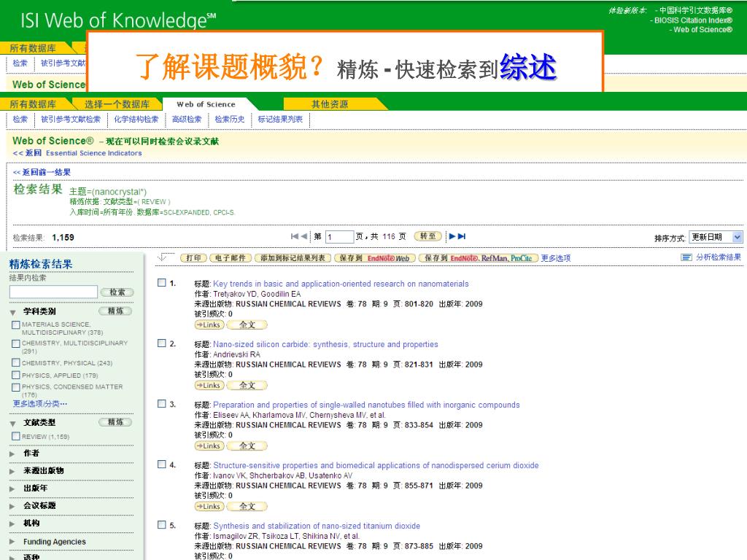Open 被引参考文献检索 menu item

[71, 119]
